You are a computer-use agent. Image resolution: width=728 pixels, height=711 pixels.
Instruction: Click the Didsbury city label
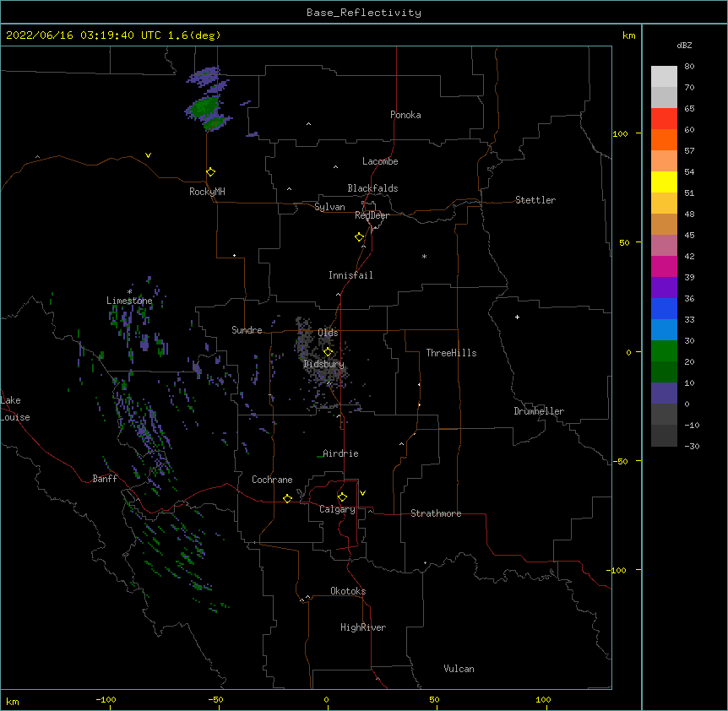tap(323, 364)
